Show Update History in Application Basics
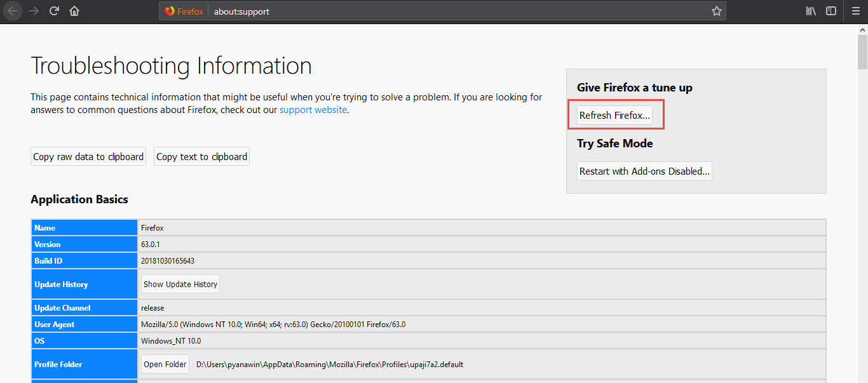 [x=180, y=284]
